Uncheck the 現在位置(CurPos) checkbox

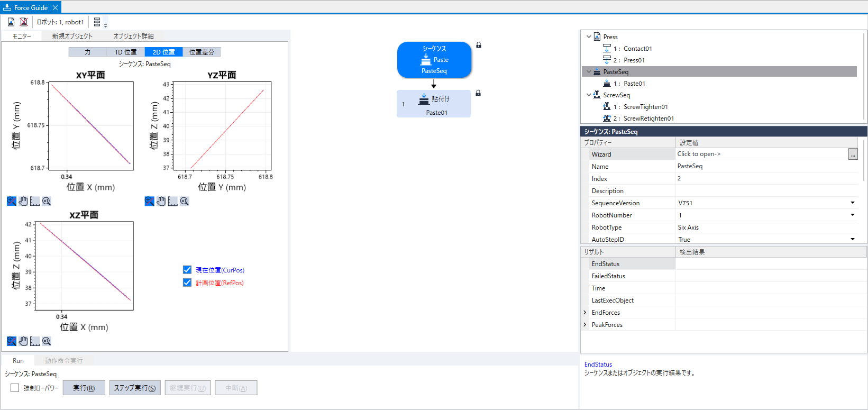tap(187, 270)
